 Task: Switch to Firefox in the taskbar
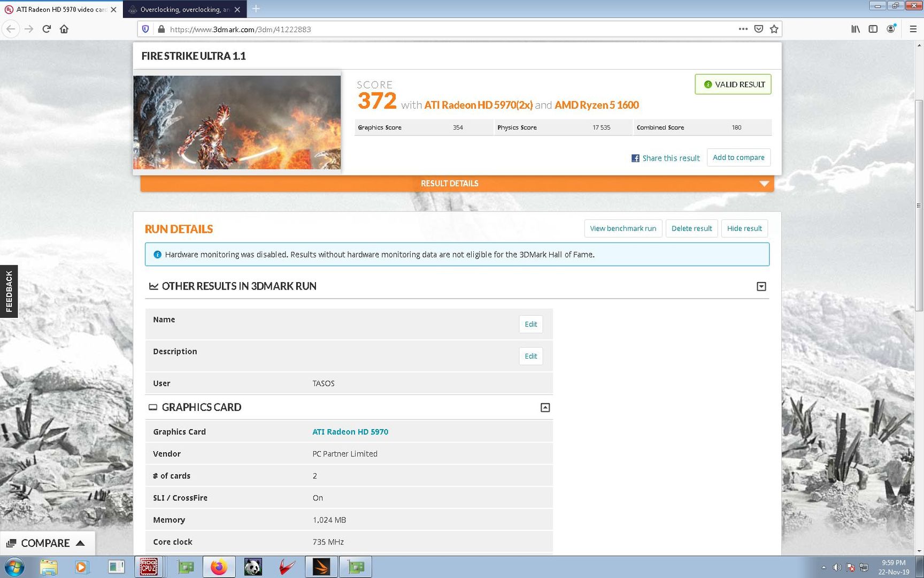[219, 567]
